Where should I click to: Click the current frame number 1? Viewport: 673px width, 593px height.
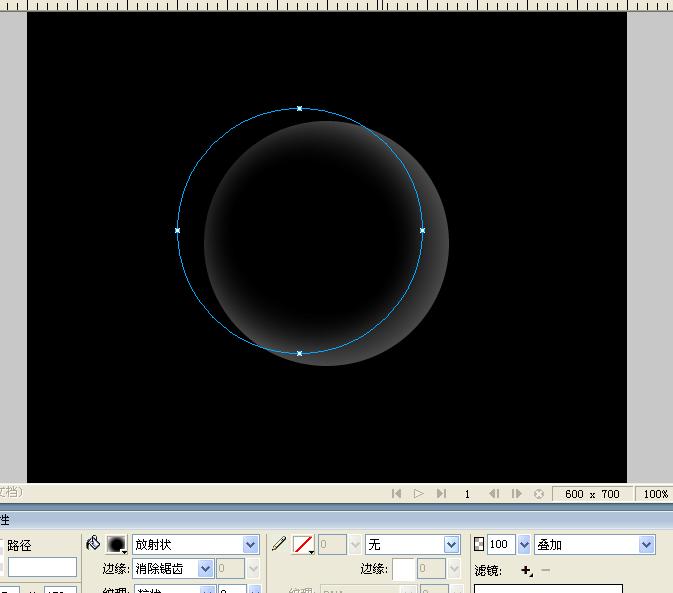(467, 494)
